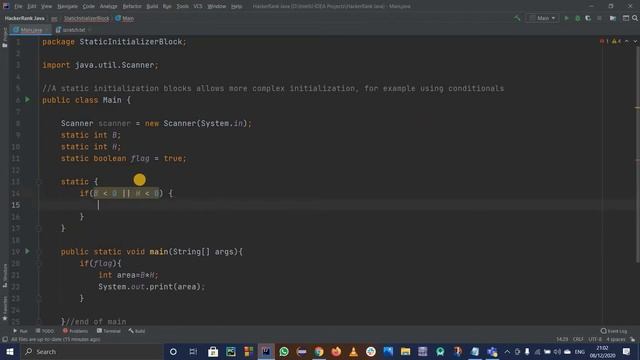Click the caret position 14:23 indicator

562,340
